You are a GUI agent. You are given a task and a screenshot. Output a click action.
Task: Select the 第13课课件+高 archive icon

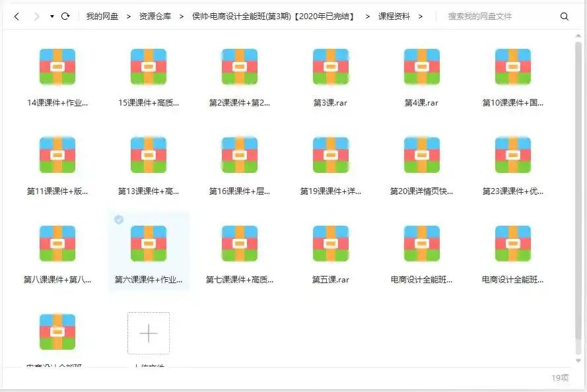[x=149, y=155]
